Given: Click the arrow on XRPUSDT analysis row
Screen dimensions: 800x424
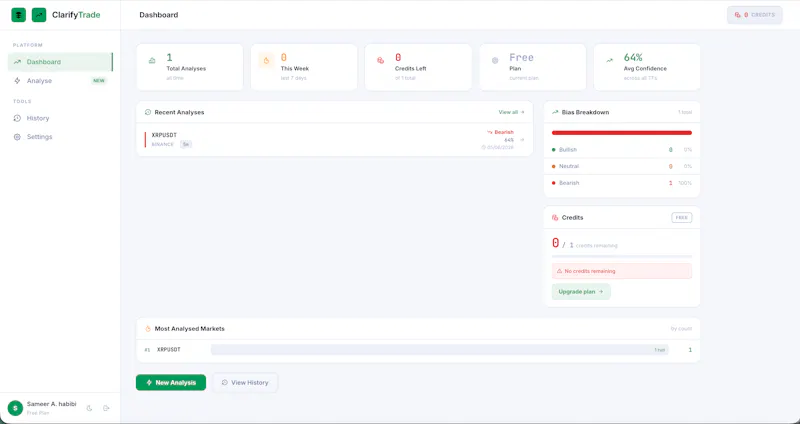Looking at the screenshot, I should tap(522, 139).
